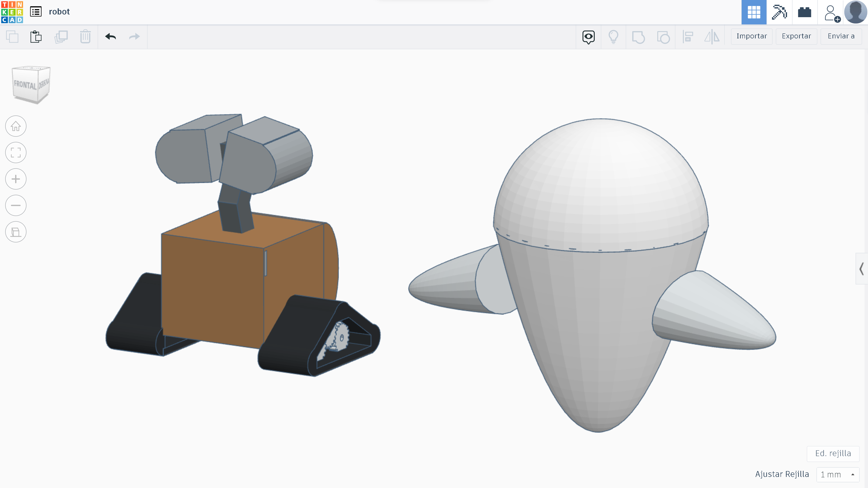Click the Fit all in view button
Viewport: 868px width, 488px height.
[x=16, y=152]
